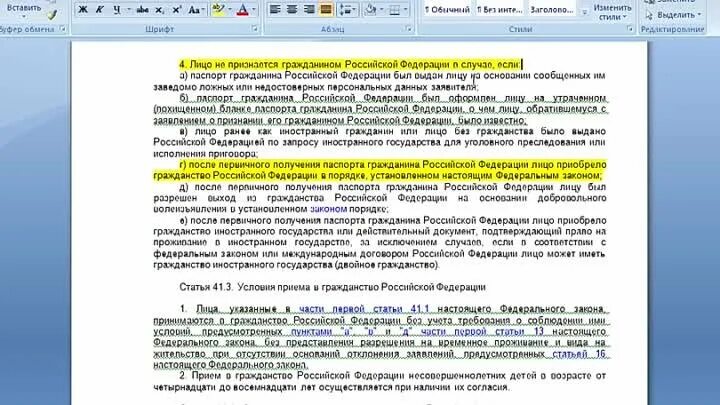Open font color dropdown arrow

click(x=254, y=9)
